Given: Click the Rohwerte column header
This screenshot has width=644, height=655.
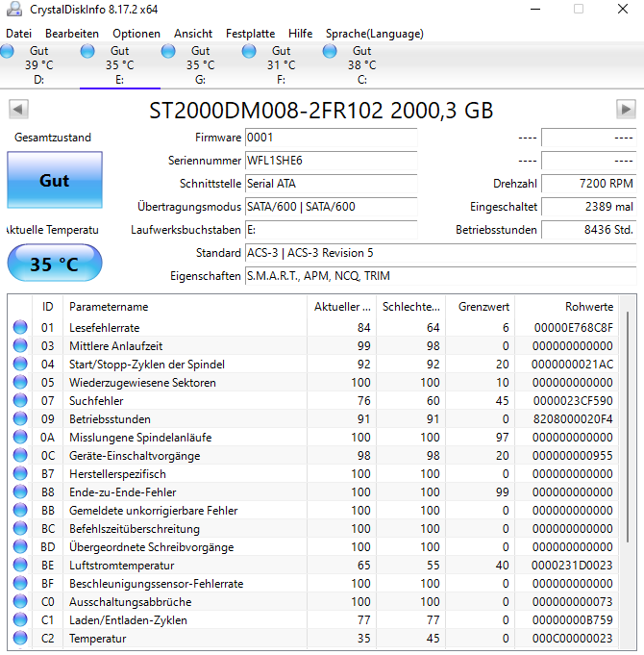Looking at the screenshot, I should tap(567, 307).
